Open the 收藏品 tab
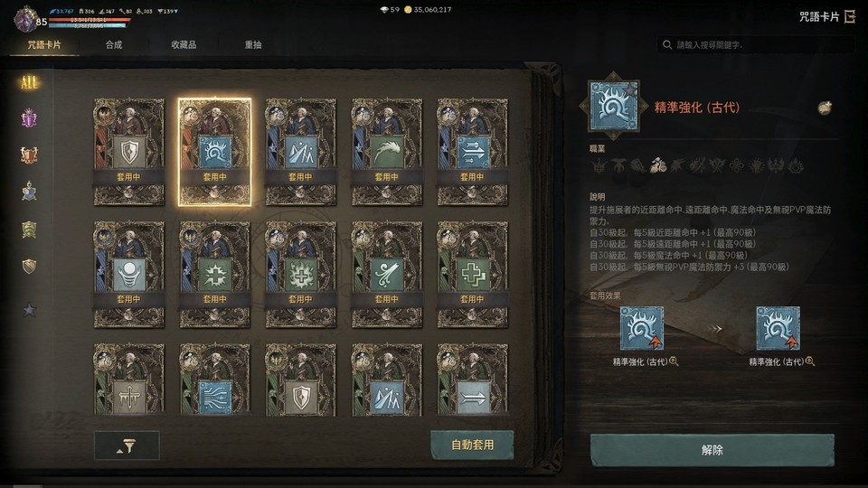This screenshot has height=488, width=868. [184, 45]
